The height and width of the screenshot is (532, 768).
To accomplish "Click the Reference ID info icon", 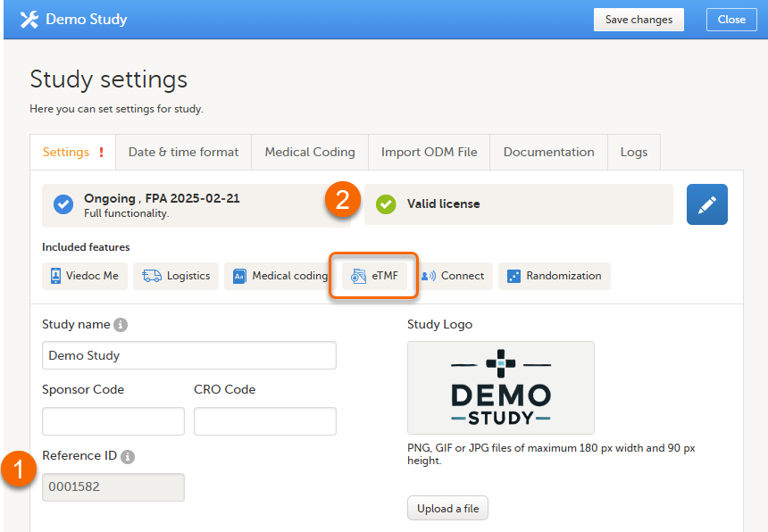I will pos(128,456).
